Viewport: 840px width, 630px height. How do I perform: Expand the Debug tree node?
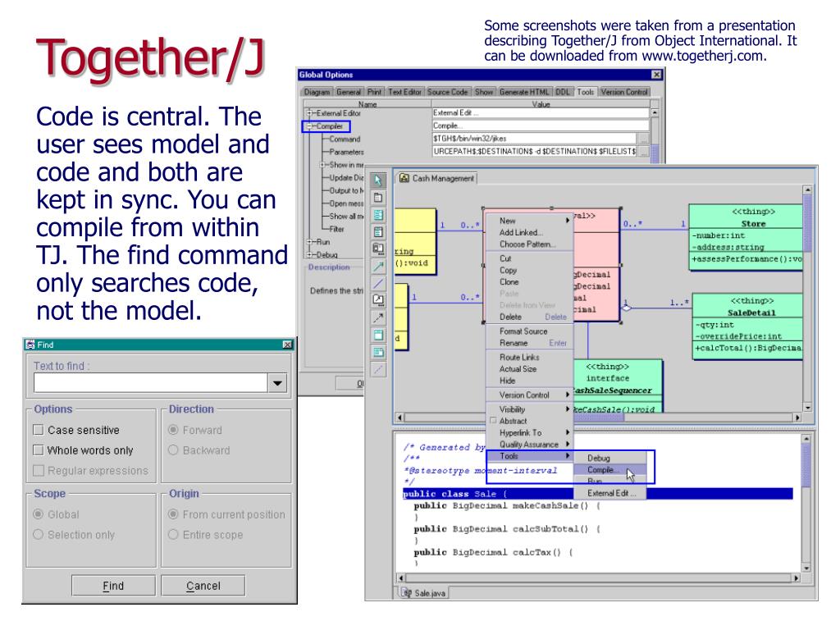(x=309, y=254)
